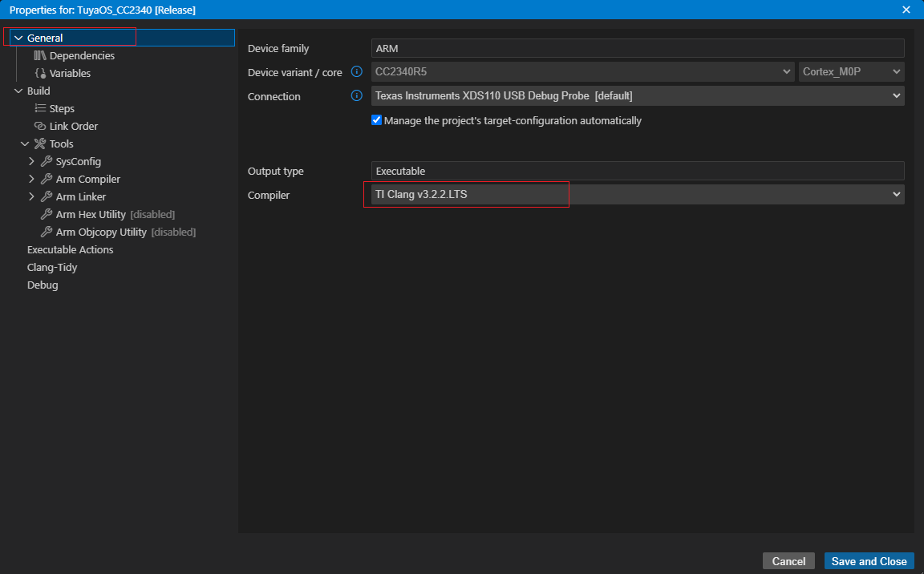Open the Debug settings page

point(43,285)
